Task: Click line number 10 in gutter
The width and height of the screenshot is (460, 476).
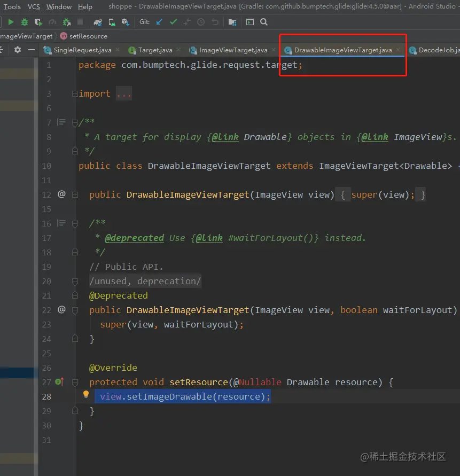Action: tap(46, 166)
